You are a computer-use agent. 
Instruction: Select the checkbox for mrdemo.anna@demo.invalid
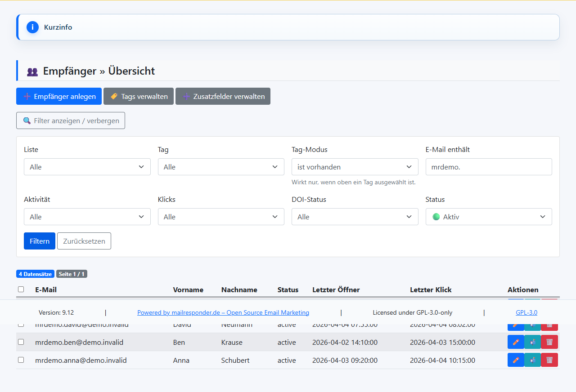[21, 360]
